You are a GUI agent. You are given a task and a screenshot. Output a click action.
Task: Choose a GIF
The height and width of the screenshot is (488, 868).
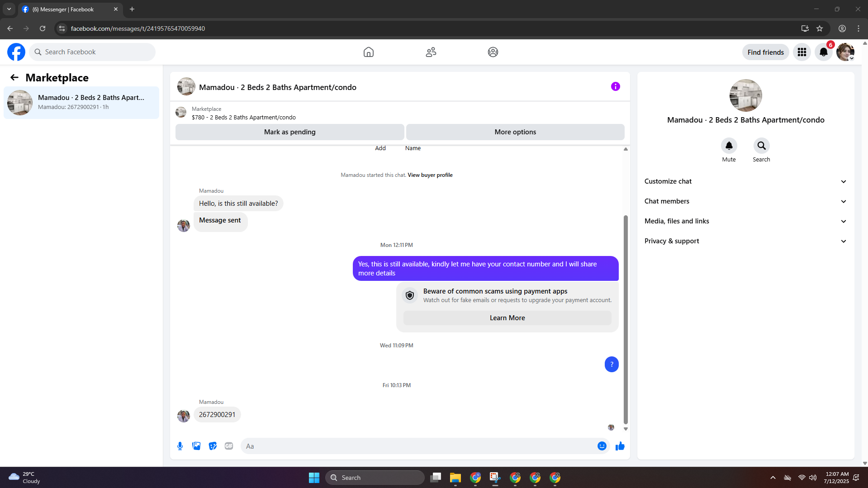(x=229, y=446)
